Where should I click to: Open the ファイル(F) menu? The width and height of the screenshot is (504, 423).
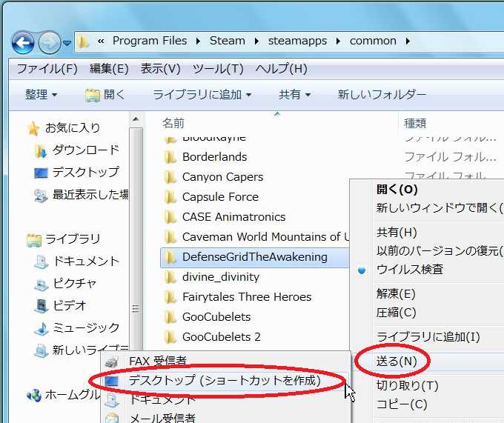tap(47, 68)
